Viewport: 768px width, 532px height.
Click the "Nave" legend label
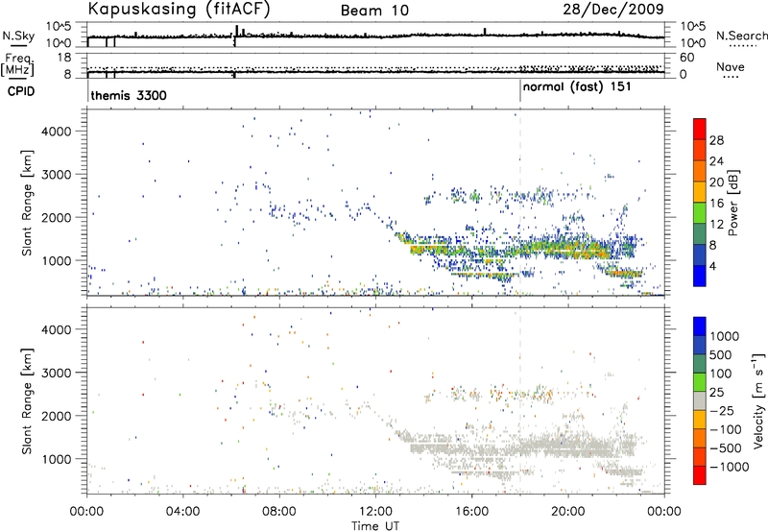pyautogui.click(x=731, y=67)
